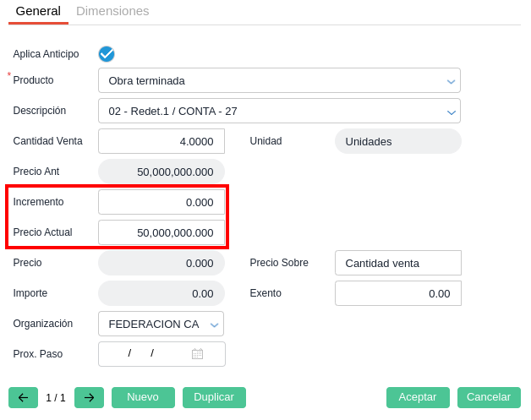
Task: Select the General tab
Action: 38,11
